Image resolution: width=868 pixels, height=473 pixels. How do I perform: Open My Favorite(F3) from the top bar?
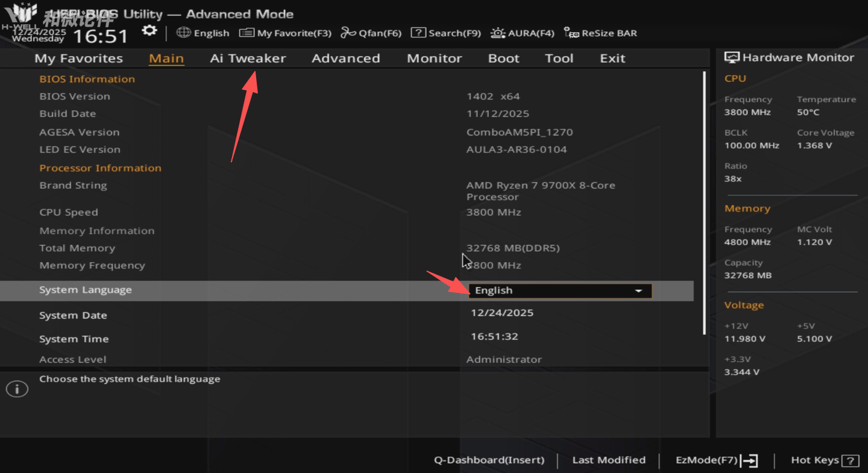285,33
